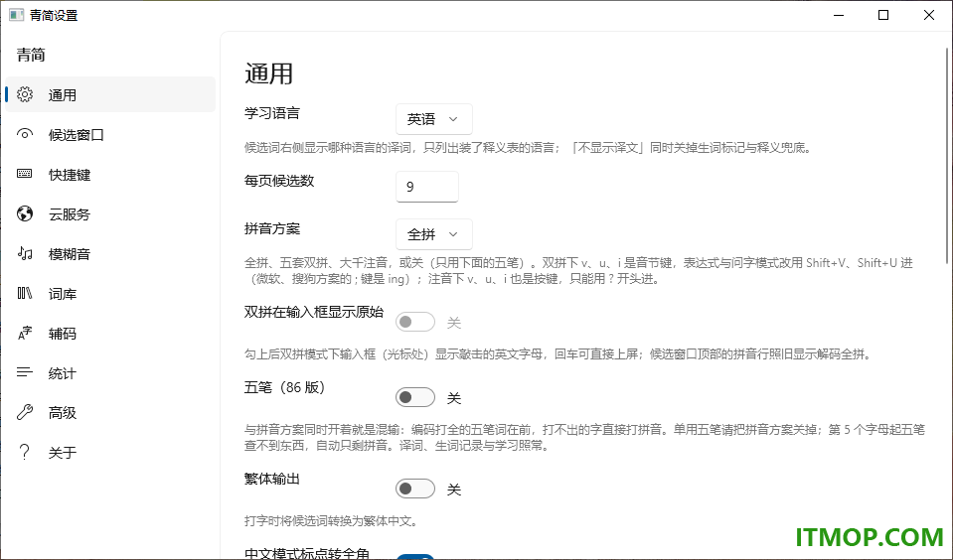This screenshot has width=953, height=560.
Task: Click the 通用 page heading
Action: tap(268, 73)
